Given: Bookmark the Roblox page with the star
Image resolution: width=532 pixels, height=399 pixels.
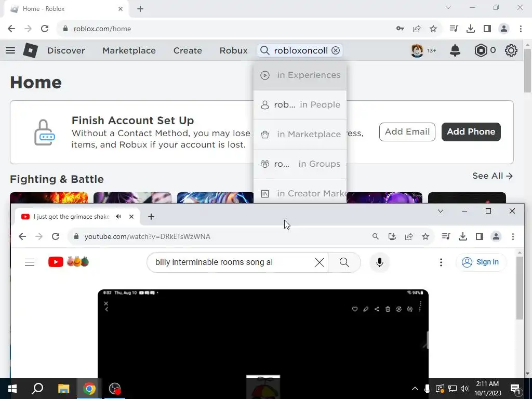Looking at the screenshot, I should (x=433, y=29).
